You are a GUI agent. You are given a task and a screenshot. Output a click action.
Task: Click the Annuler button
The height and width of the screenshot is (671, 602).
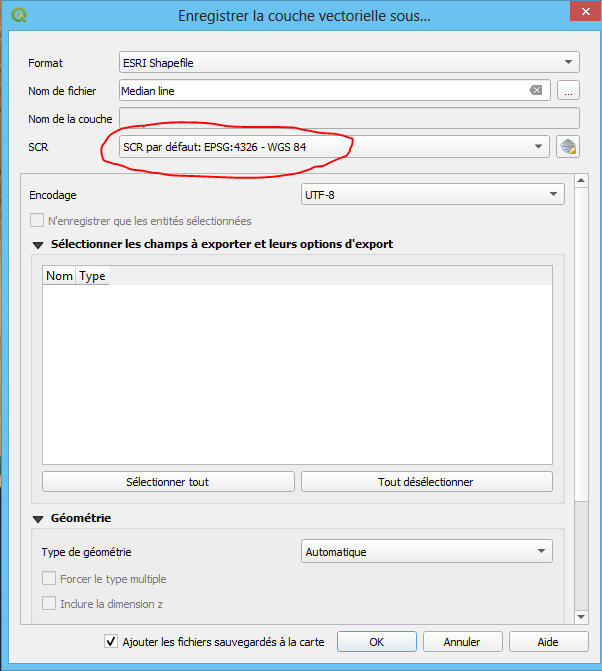pos(462,642)
